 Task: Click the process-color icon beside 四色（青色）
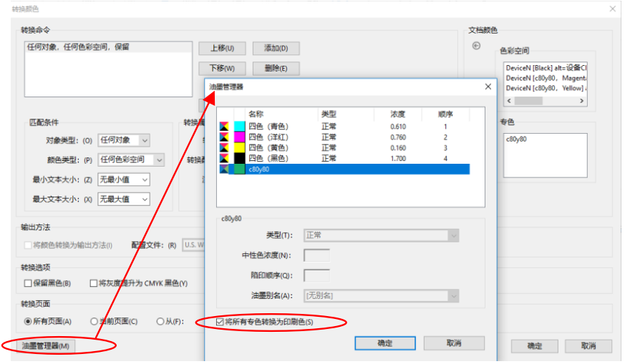pyautogui.click(x=224, y=127)
